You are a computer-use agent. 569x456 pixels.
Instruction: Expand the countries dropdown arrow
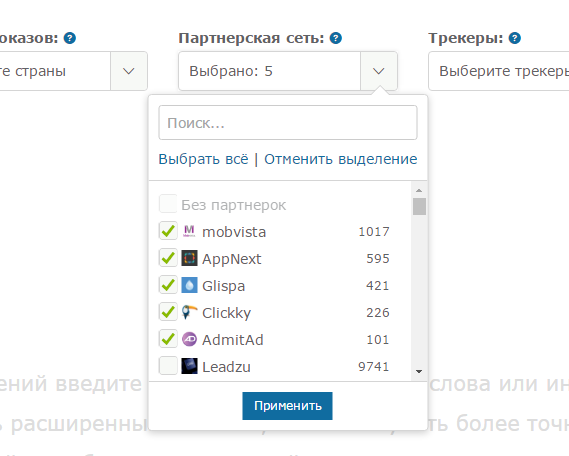128,71
